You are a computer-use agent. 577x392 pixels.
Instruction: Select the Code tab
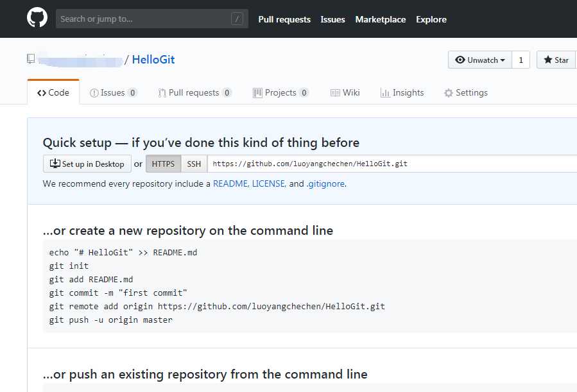pos(53,92)
